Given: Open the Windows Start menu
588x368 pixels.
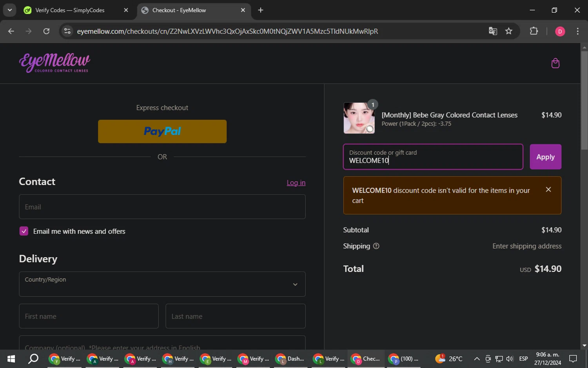Looking at the screenshot, I should (x=11, y=359).
